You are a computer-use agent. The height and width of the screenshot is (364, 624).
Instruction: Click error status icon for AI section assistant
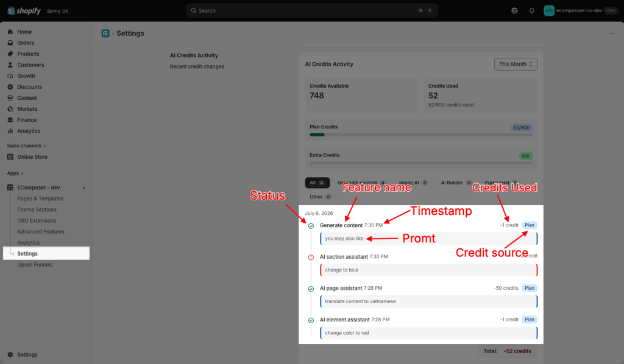[x=311, y=257]
